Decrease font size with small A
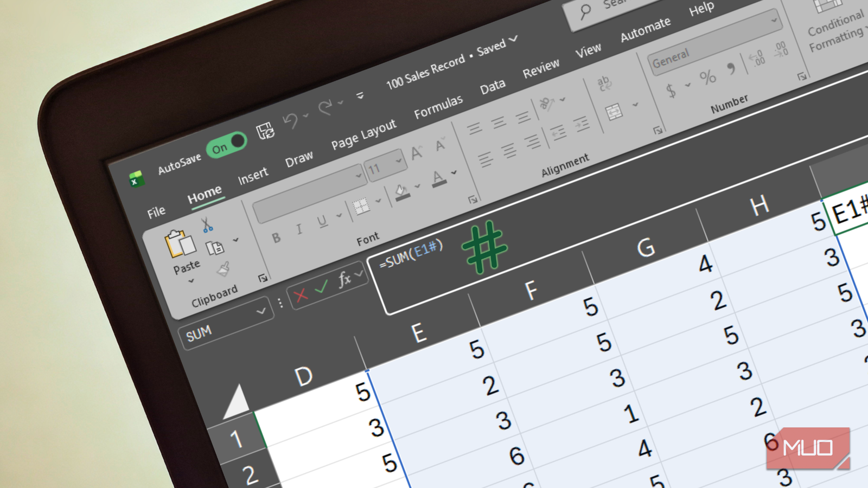Image resolution: width=868 pixels, height=488 pixels. pyautogui.click(x=440, y=145)
